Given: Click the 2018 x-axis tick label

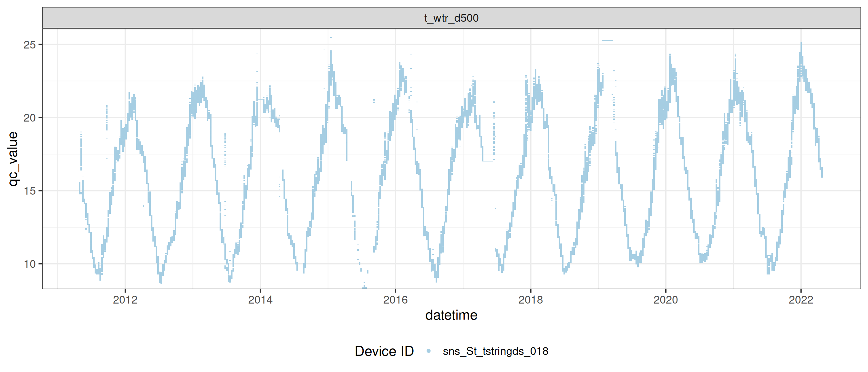Looking at the screenshot, I should [x=530, y=300].
